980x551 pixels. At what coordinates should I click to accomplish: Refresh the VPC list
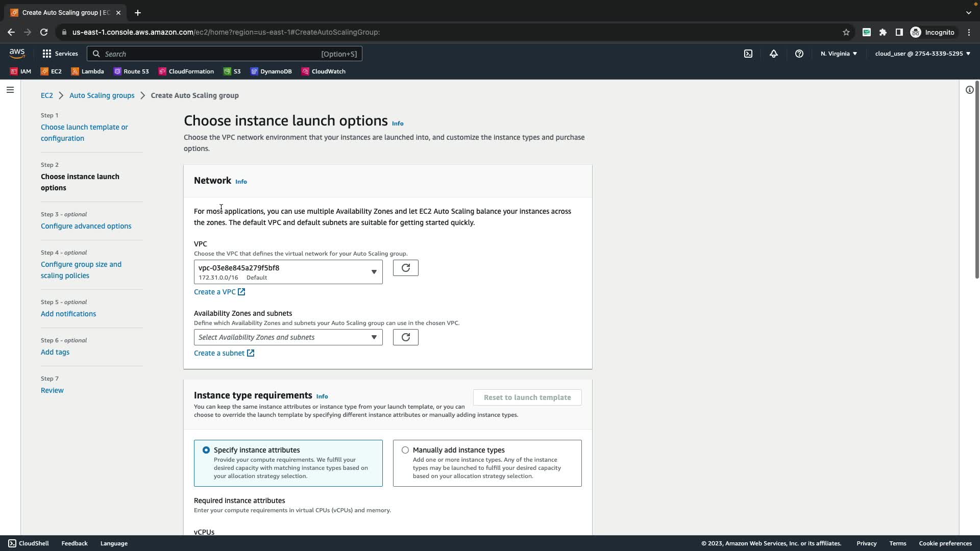405,268
